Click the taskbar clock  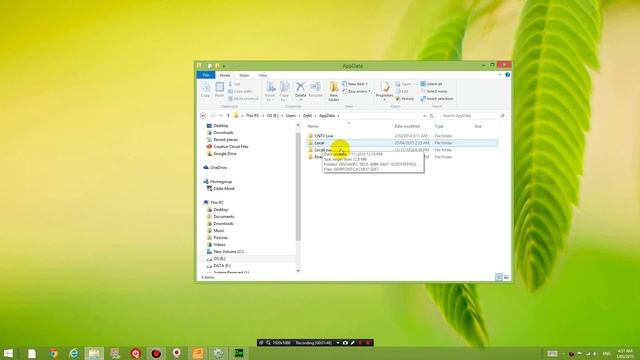[624, 353]
